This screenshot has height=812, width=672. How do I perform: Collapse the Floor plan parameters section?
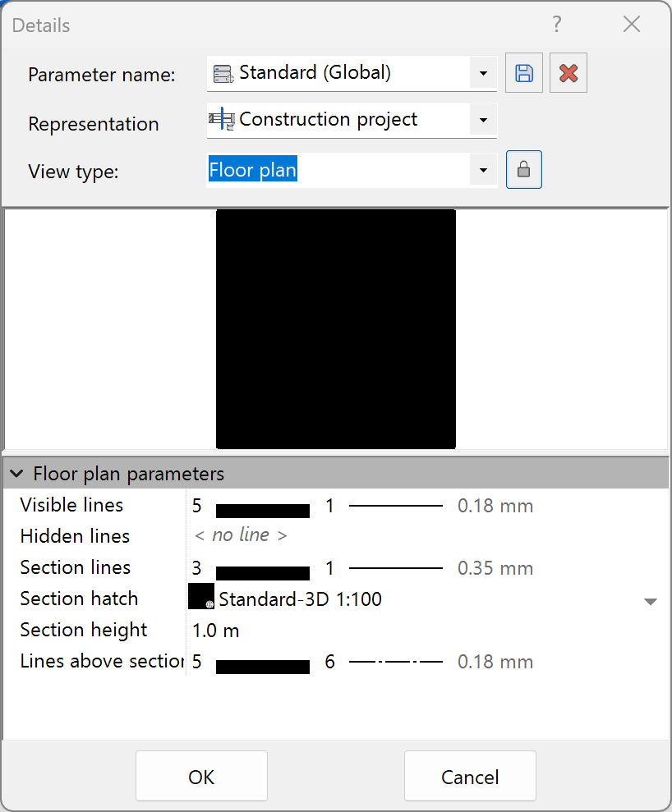[x=16, y=473]
